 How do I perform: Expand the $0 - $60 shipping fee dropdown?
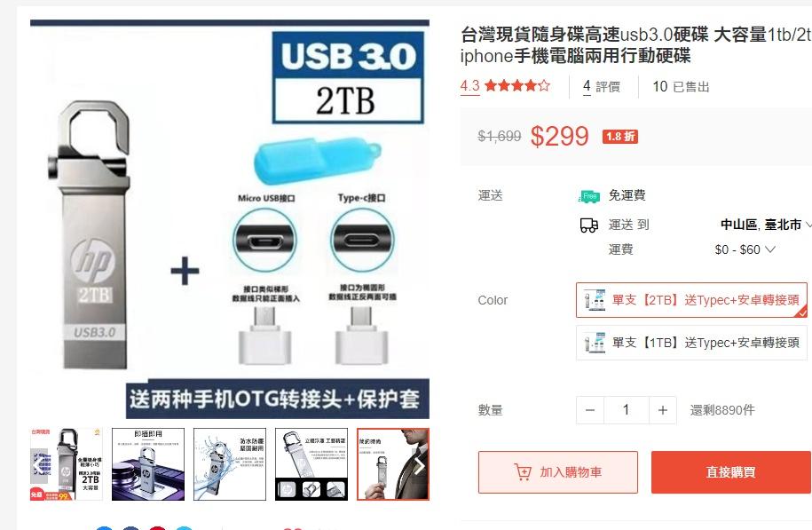click(745, 249)
